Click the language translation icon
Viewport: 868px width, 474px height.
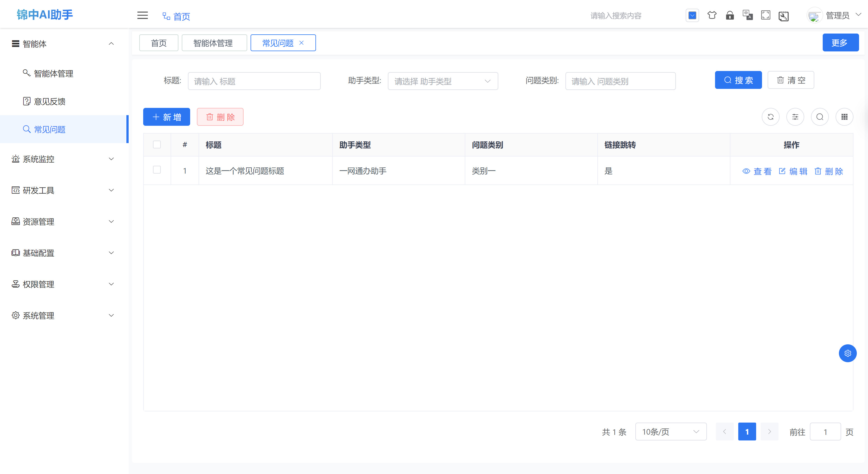click(x=747, y=15)
